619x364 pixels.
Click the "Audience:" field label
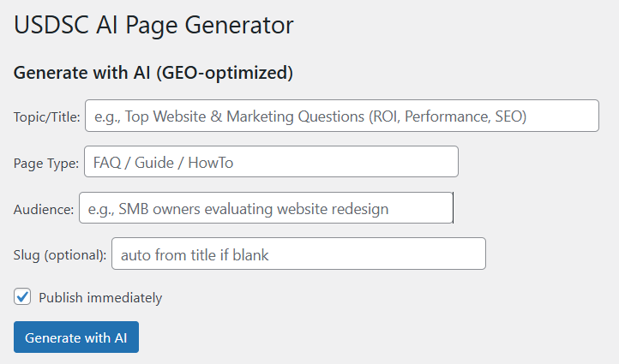pos(43,209)
